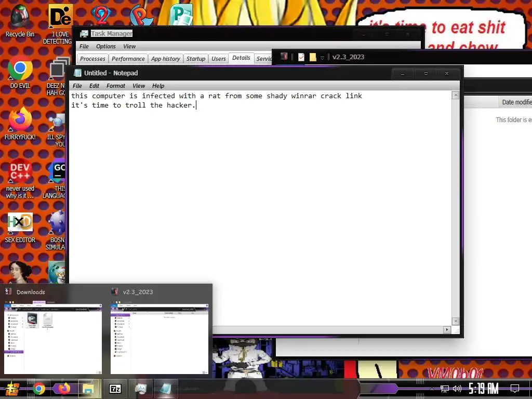Click the 'v2.3_2023' Explorer title text
Image resolution: width=532 pixels, height=399 pixels.
(348, 57)
